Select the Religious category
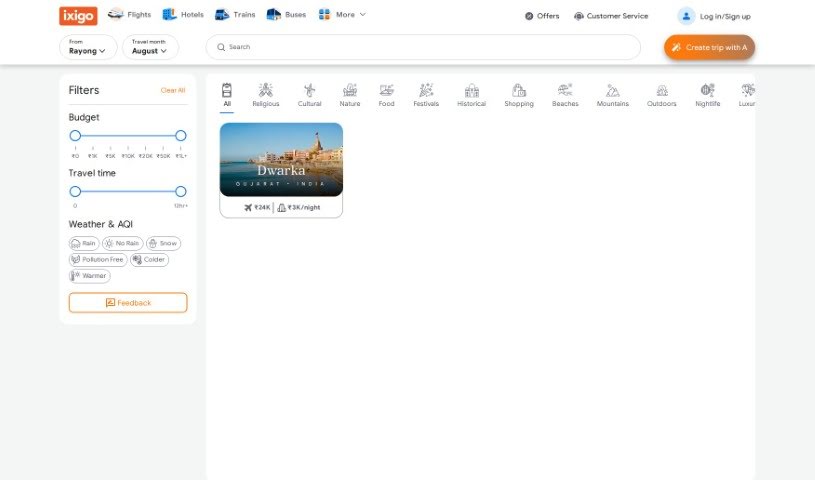 pos(266,95)
